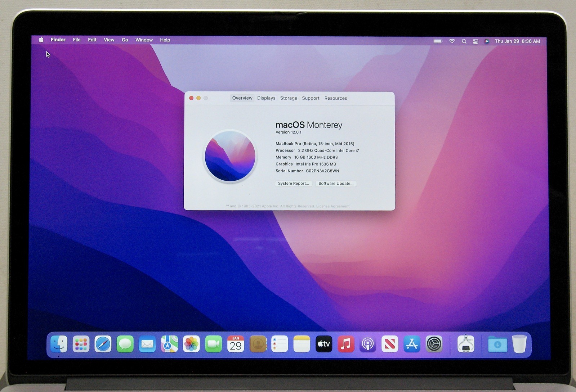Open the Finder menu
This screenshot has width=576, height=392.
point(58,40)
